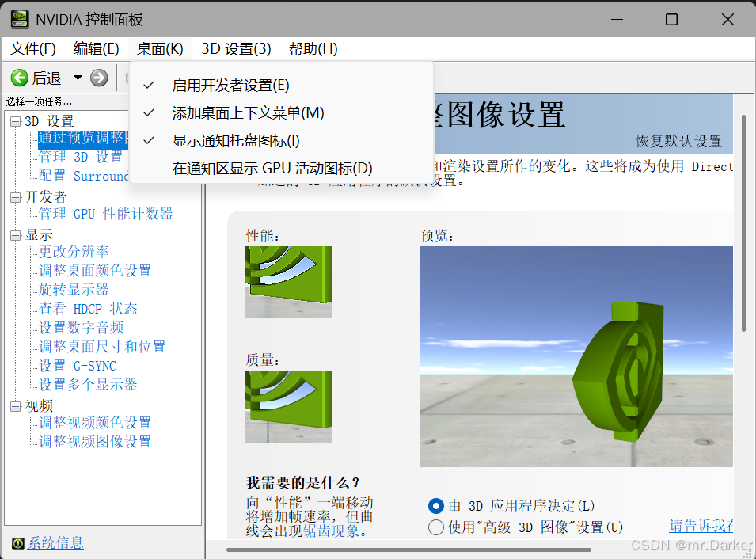756x559 pixels.
Task: Open the 编辑(E) menu
Action: pos(96,49)
